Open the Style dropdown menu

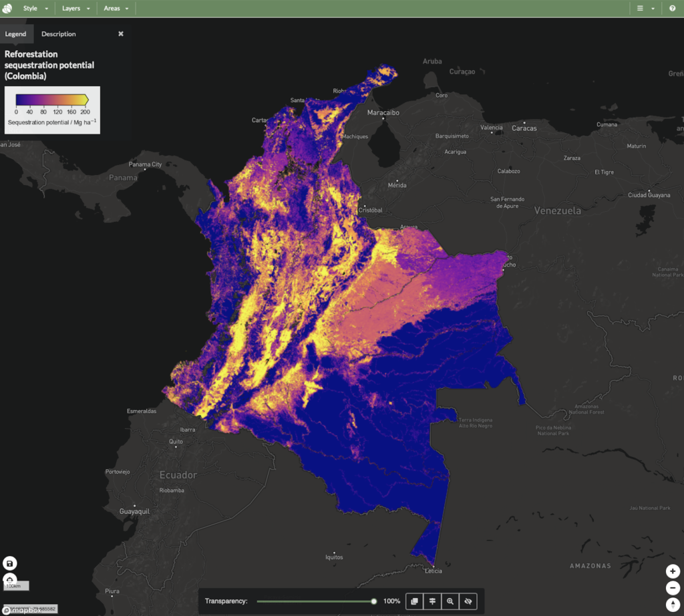[x=35, y=9]
